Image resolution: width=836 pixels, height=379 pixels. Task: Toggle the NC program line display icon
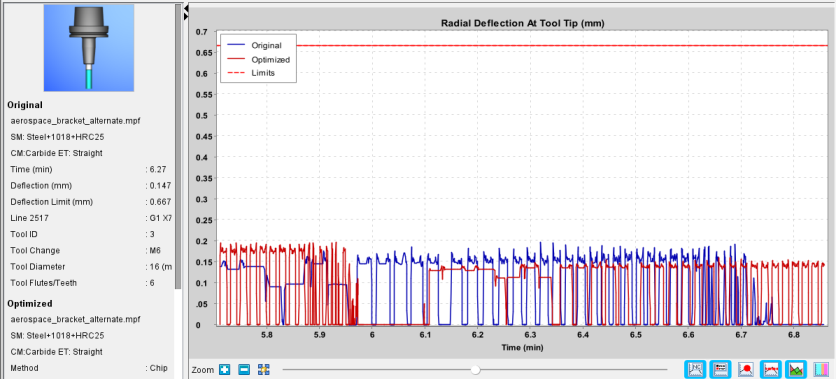click(x=696, y=369)
